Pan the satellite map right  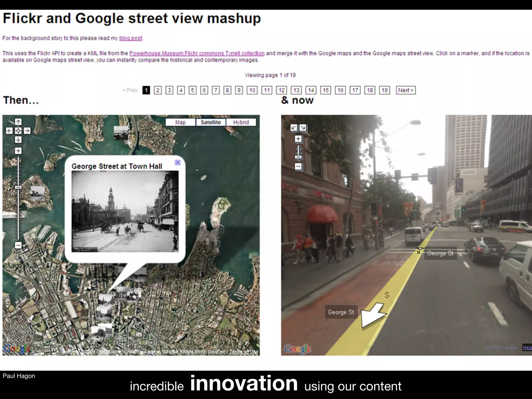pyautogui.click(x=27, y=130)
